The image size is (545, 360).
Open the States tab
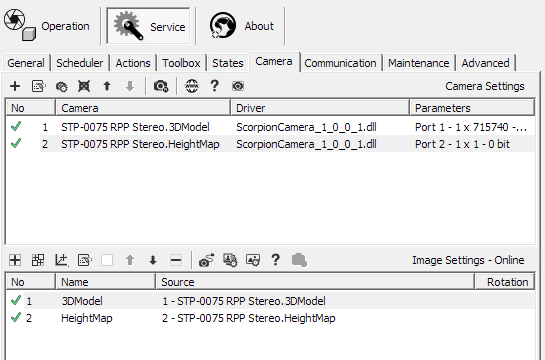pos(228,63)
